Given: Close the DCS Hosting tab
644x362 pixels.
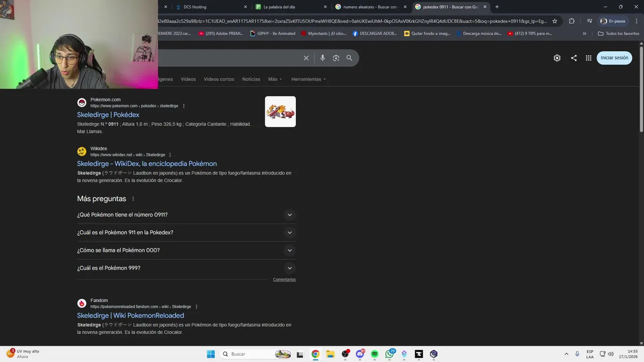Looking at the screenshot, I should click(x=246, y=7).
